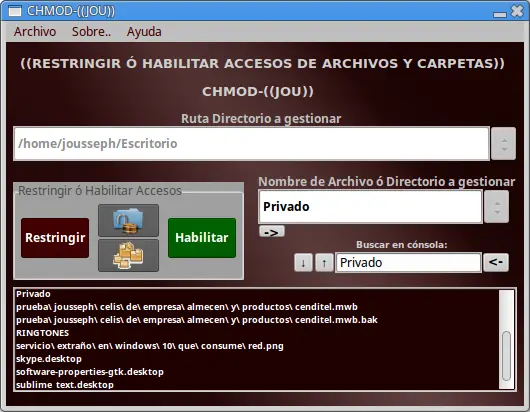Screen dimensions: 530x412
Task: Open the Archivo menu
Action: pos(35,32)
